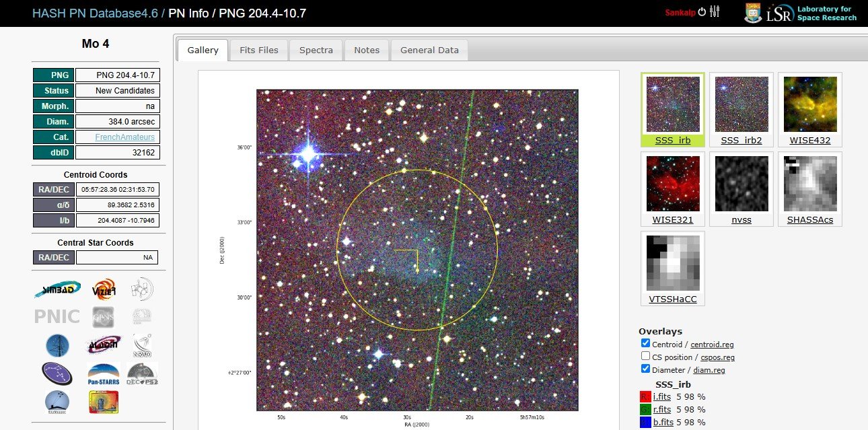This screenshot has height=430, width=868.
Task: Click the Sankalp username link
Action: (680, 12)
